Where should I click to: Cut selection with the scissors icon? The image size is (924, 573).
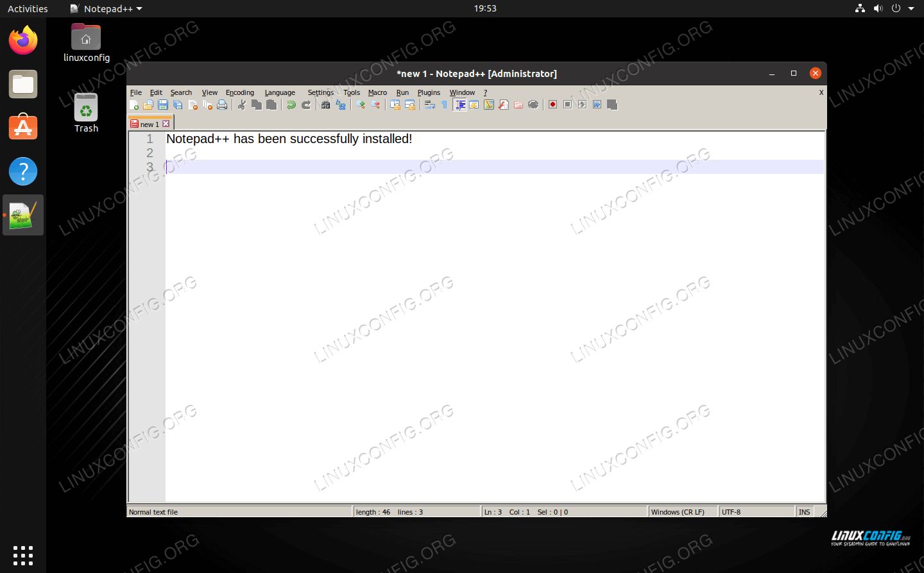coord(242,105)
